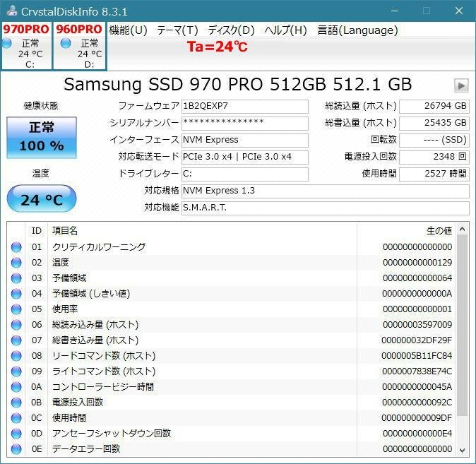Open the ヘルプ(H) menu

click(285, 30)
